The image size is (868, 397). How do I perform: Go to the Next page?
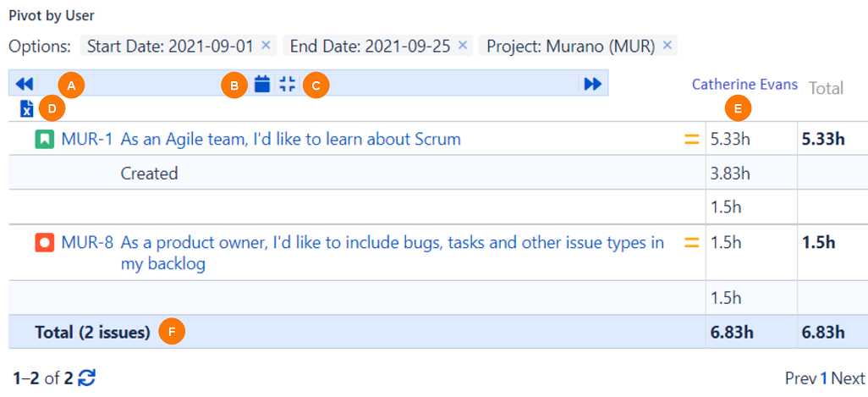[849, 378]
